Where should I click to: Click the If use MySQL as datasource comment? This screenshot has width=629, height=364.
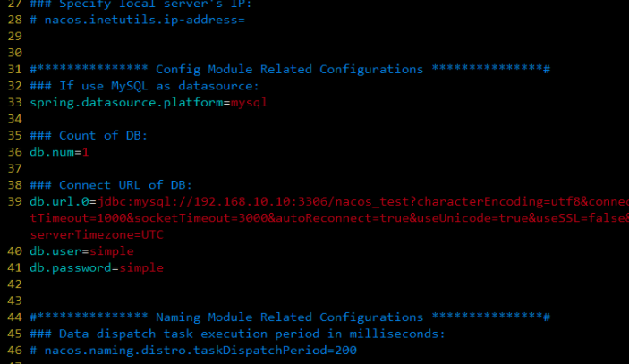coord(144,86)
